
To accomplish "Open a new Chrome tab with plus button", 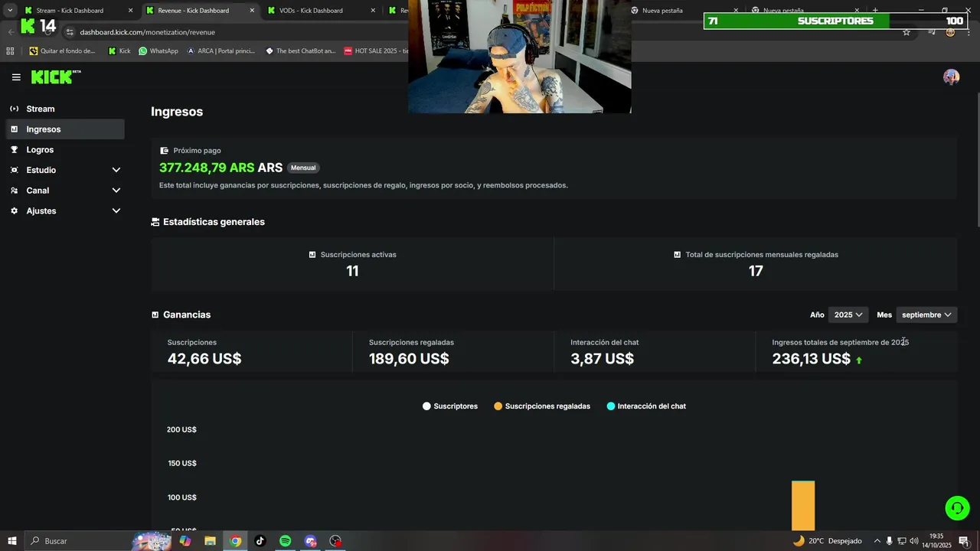I will pos(875,11).
